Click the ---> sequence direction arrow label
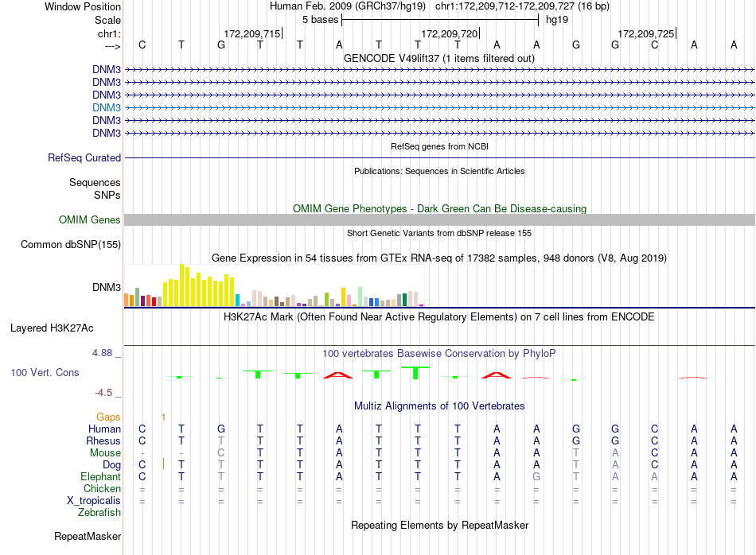This screenshot has width=756, height=555. click(x=112, y=46)
